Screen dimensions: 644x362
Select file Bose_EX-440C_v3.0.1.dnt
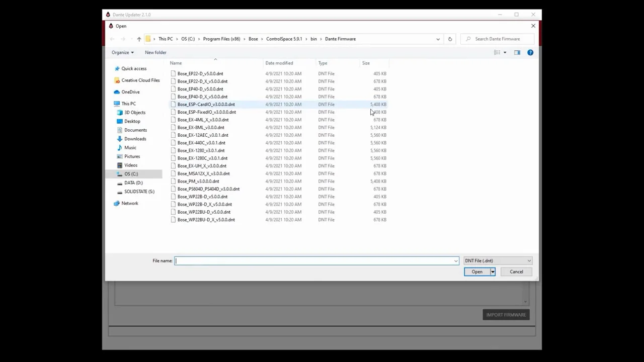(201, 143)
